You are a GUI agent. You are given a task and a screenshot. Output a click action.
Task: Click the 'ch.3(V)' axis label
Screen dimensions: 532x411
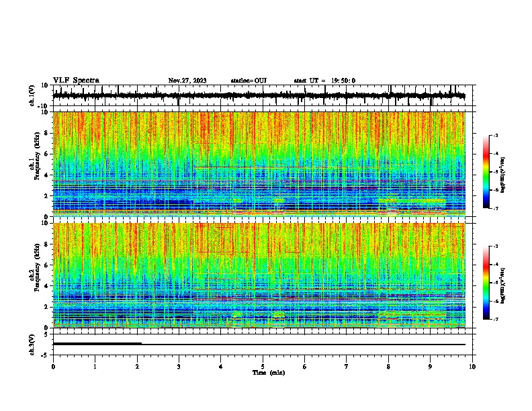click(32, 345)
